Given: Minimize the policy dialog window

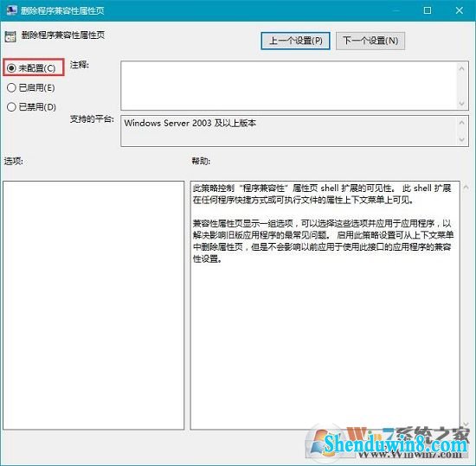Looking at the screenshot, I should tap(396, 10).
